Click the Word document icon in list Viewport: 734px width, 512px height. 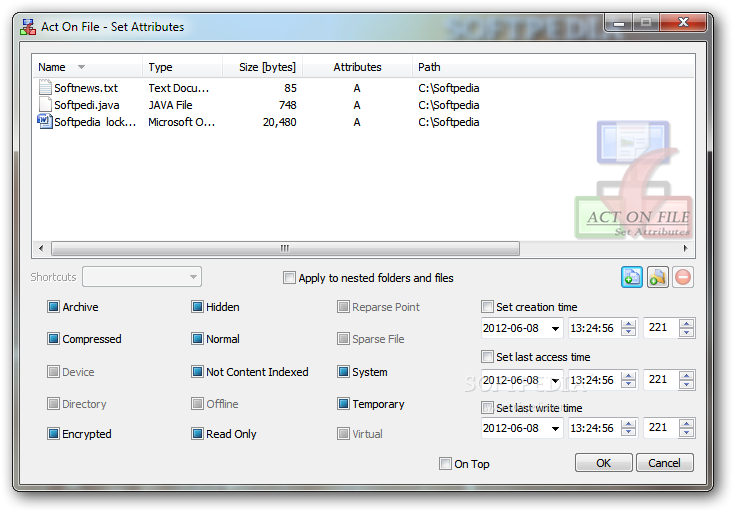[x=45, y=122]
